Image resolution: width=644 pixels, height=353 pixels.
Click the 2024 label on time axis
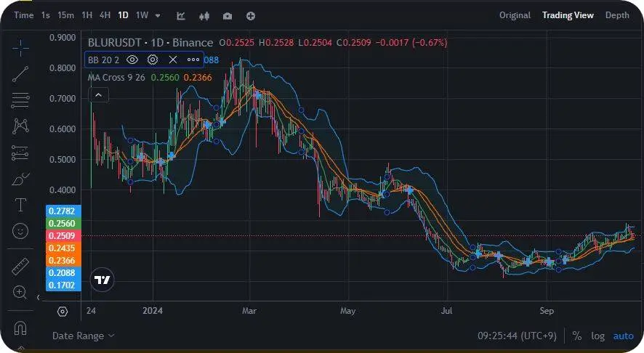tap(153, 311)
